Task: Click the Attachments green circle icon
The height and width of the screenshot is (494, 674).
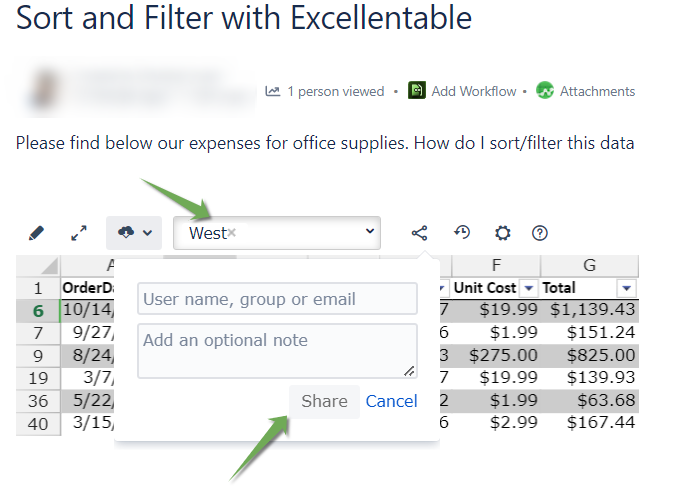Action: [545, 90]
